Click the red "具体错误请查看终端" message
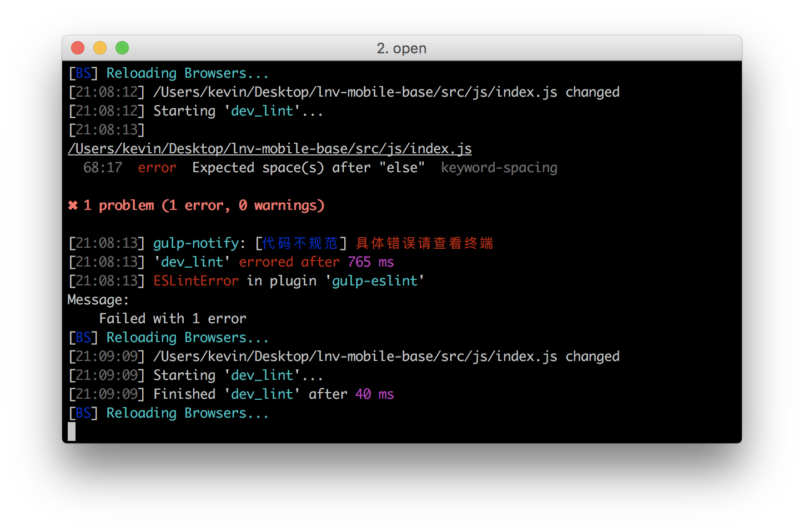This screenshot has height=532, width=804. (x=424, y=243)
